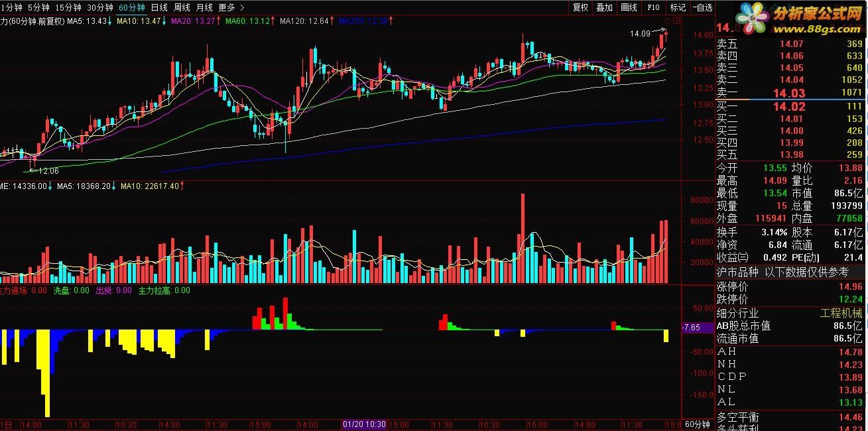Click the 买一 bid price 14.02
868x431 pixels.
tap(789, 106)
